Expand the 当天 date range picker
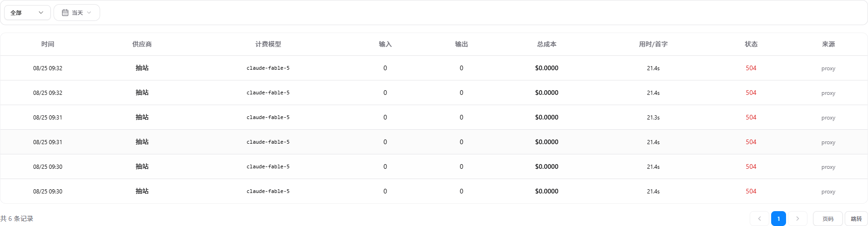Screen dimensions: 868x226 tap(77, 13)
